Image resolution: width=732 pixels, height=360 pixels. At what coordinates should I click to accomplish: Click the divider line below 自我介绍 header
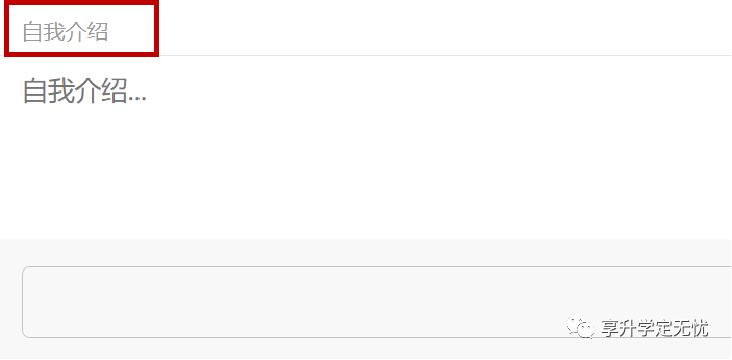(x=443, y=56)
